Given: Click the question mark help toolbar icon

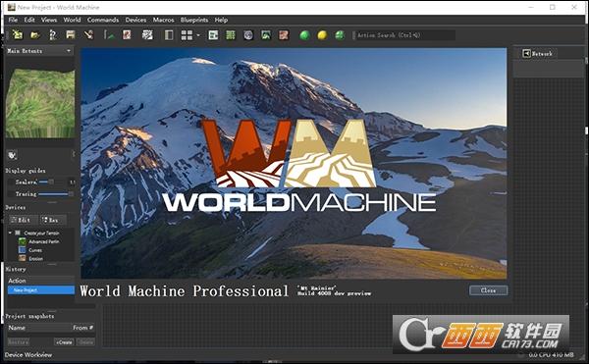Looking at the screenshot, I should pyautogui.click(x=53, y=35).
